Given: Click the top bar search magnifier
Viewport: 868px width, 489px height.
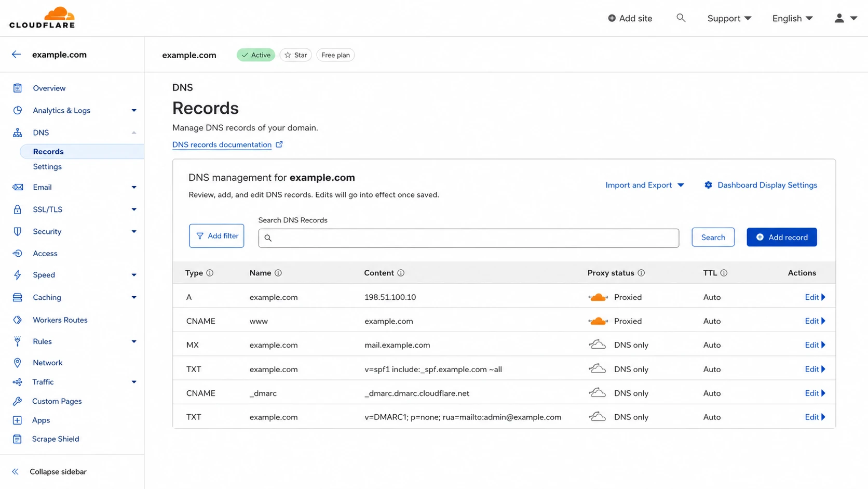Looking at the screenshot, I should tap(681, 18).
